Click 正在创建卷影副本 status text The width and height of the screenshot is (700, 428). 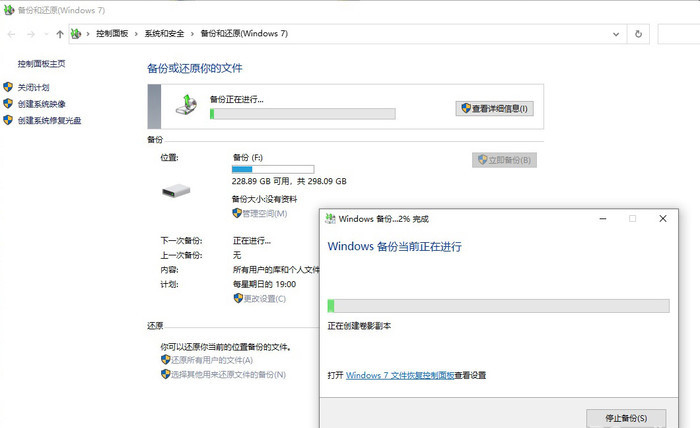[x=359, y=326]
